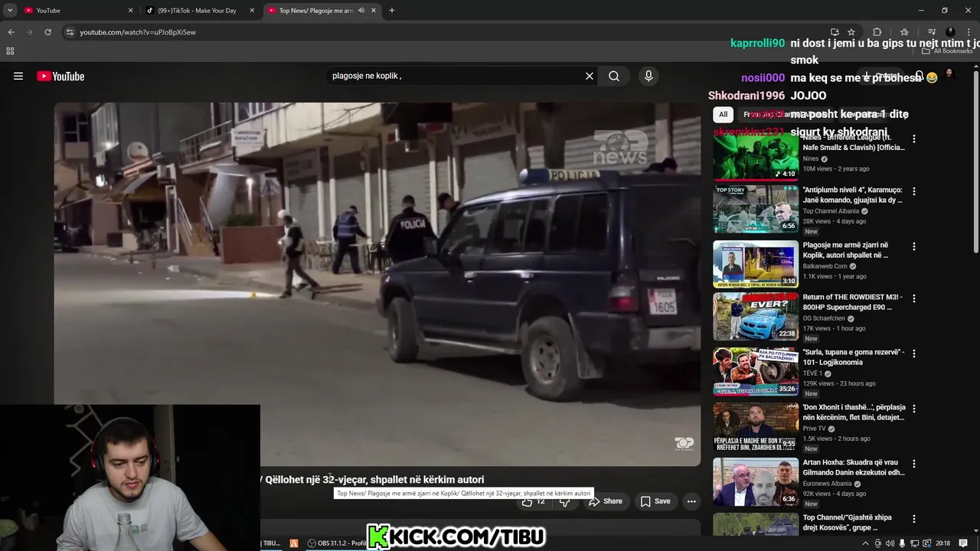The image size is (980, 551).
Task: Click the magnifier search button
Action: [x=614, y=76]
